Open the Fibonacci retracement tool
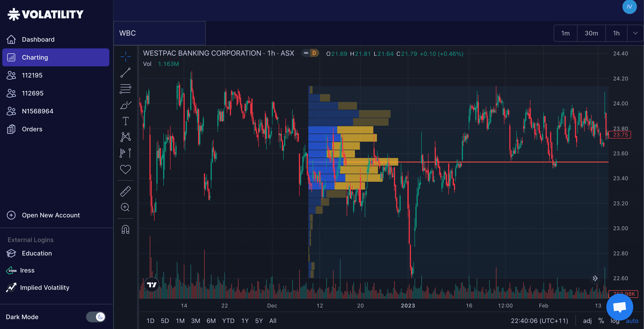 pyautogui.click(x=125, y=89)
